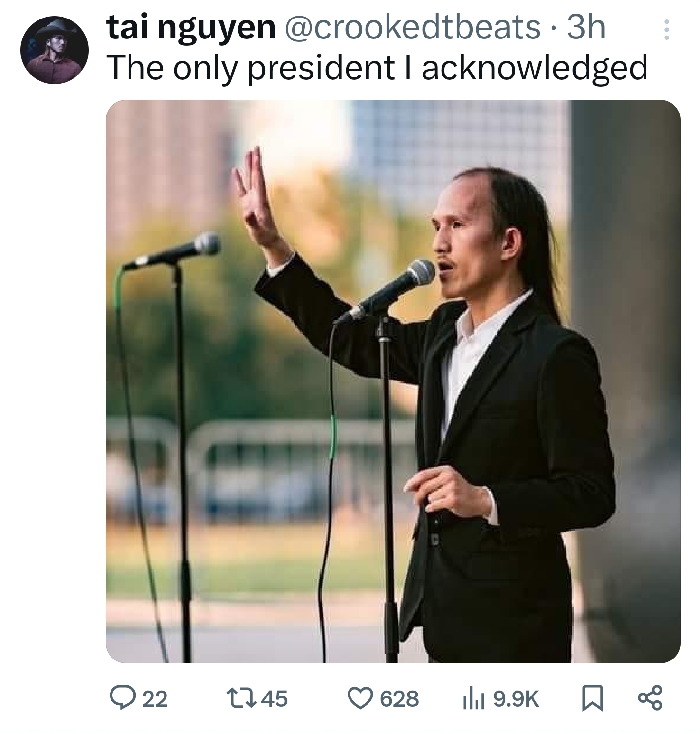Open the three-dot more options menu

click(667, 30)
